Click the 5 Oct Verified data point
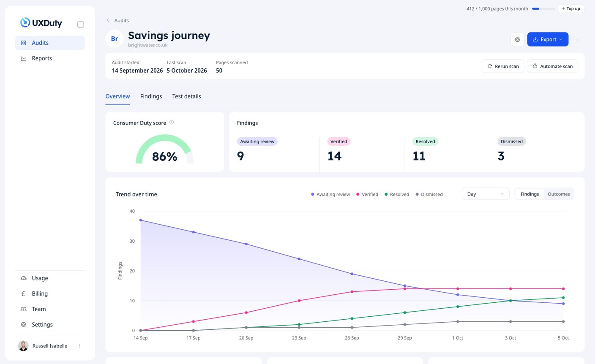Image resolution: width=595 pixels, height=364 pixels. 563,289
